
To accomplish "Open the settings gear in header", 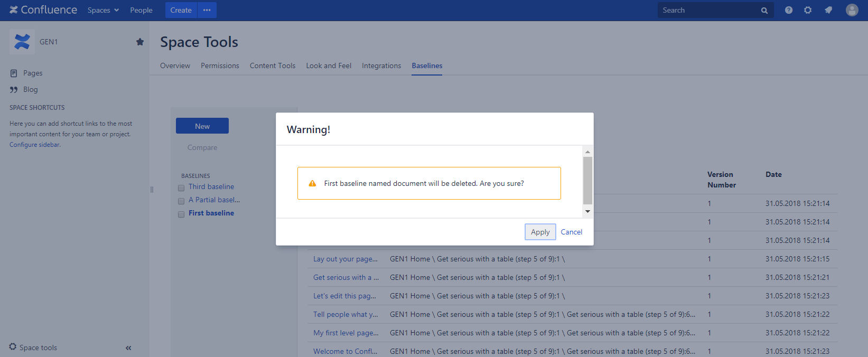I will pos(807,10).
